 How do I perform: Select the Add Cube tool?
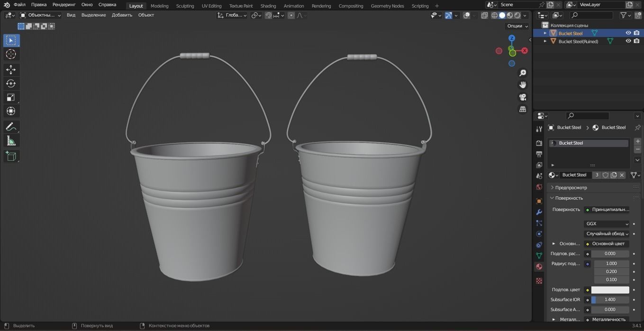pos(11,156)
